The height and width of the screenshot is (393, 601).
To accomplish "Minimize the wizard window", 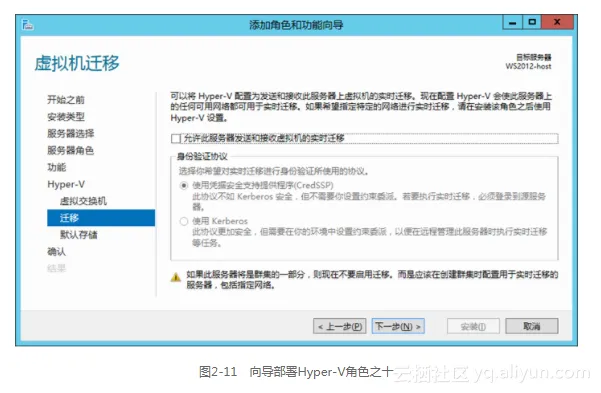I will pos(512,23).
